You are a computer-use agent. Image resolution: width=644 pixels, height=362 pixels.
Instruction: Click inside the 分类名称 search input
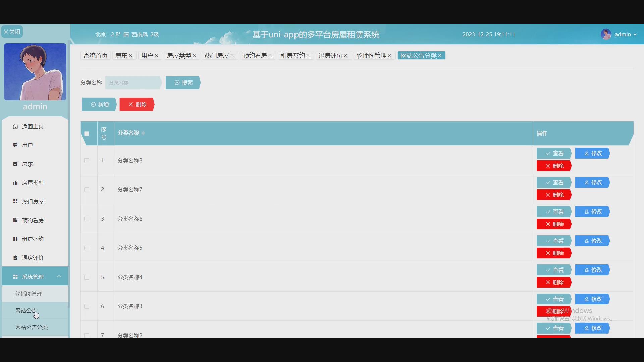(x=133, y=82)
